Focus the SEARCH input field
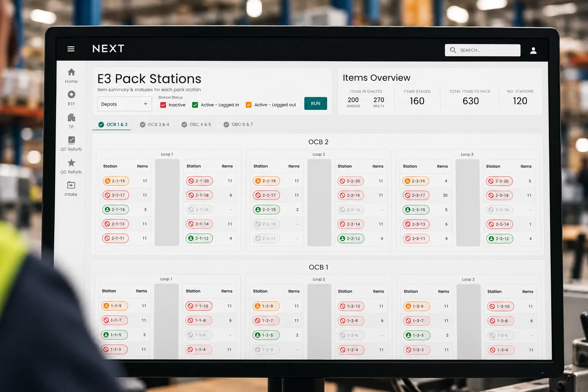588x392 pixels. (x=482, y=50)
